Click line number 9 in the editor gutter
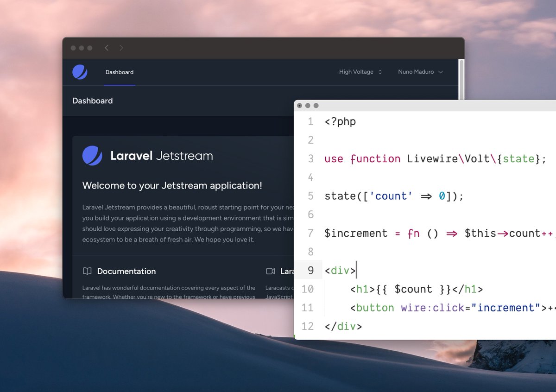 (x=310, y=270)
